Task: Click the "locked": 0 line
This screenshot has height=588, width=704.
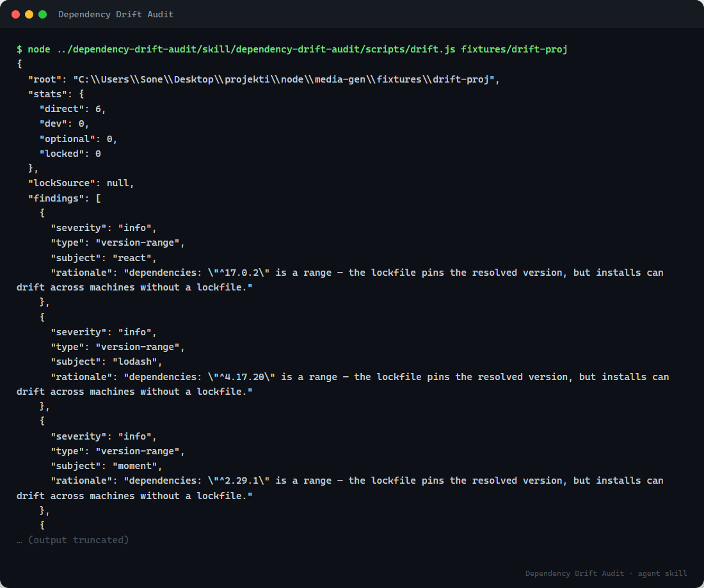Action: click(x=70, y=154)
